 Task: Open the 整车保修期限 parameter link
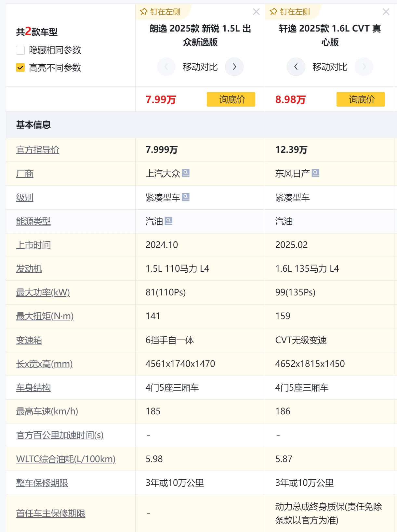point(42,483)
